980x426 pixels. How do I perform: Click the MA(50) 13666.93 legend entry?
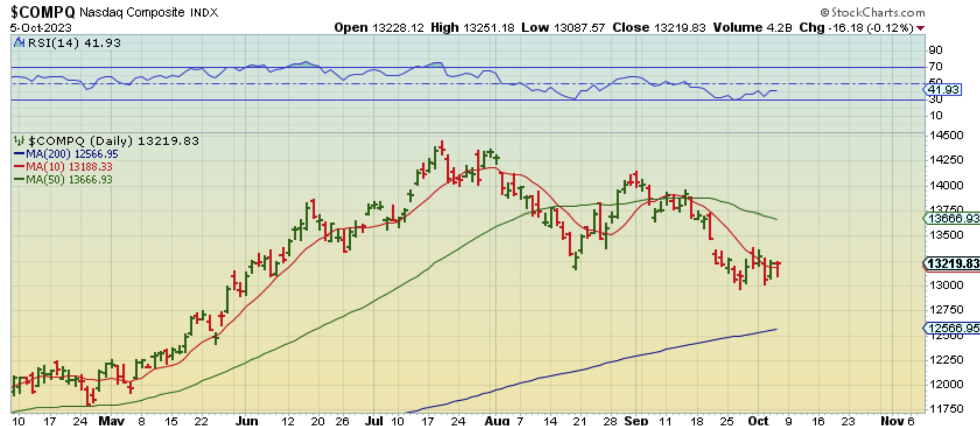64,179
